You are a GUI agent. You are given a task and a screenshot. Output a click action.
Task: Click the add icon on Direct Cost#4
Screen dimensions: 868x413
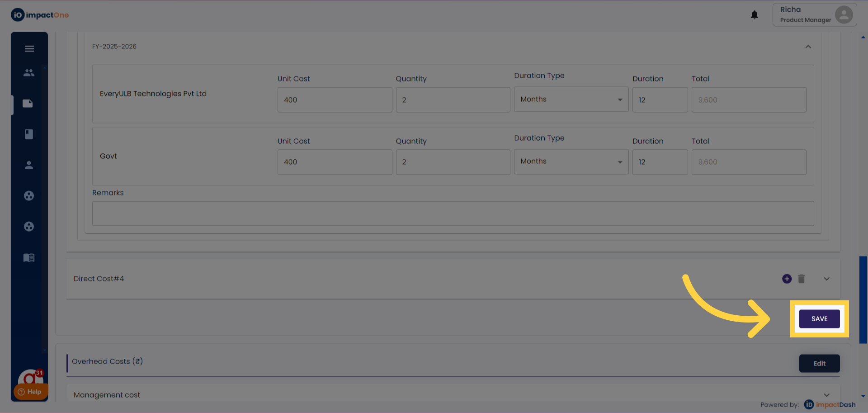[x=787, y=279]
